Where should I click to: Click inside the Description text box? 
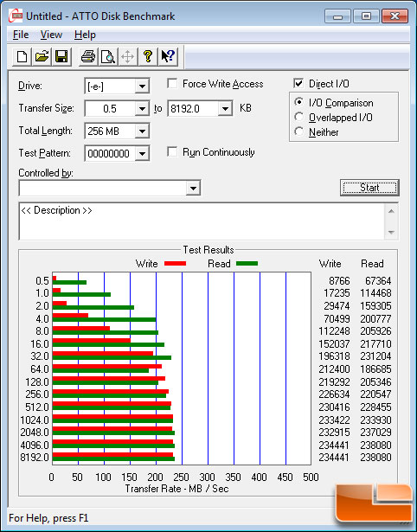tap(202, 221)
